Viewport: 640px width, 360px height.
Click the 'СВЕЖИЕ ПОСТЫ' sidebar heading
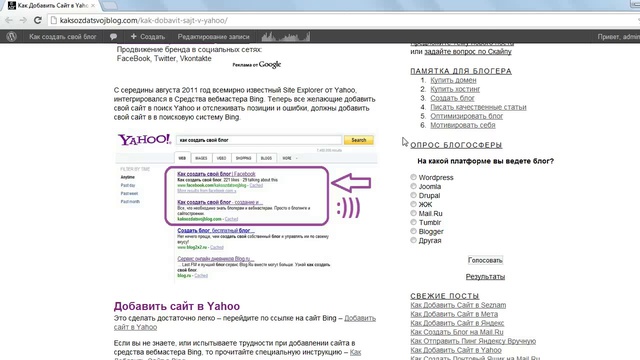(x=444, y=296)
